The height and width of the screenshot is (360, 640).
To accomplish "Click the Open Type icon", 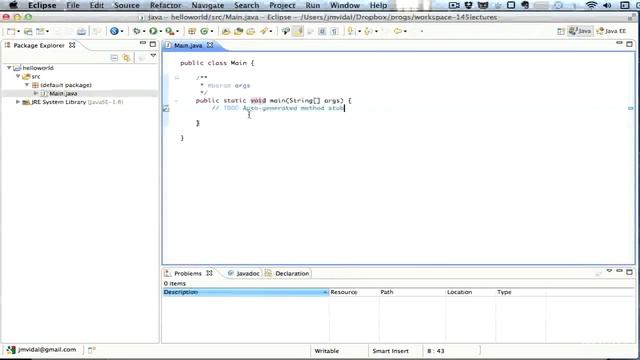I will tap(225, 31).
